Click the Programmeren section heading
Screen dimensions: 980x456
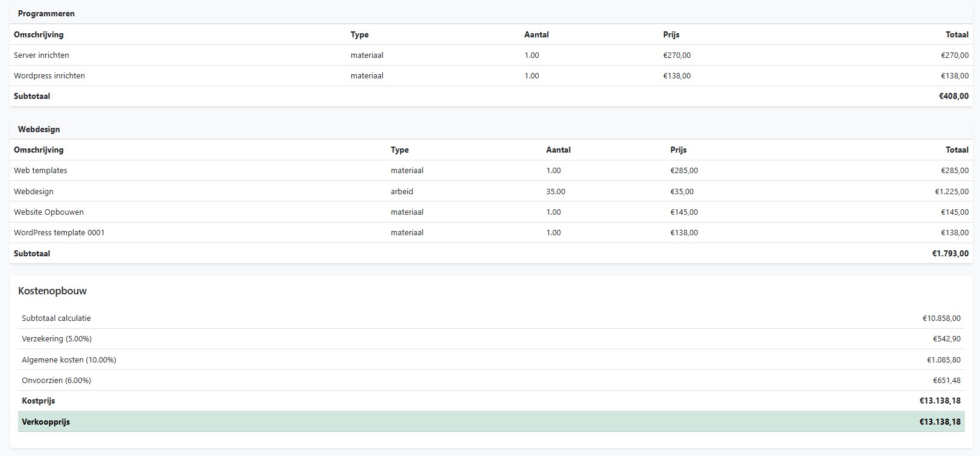[x=46, y=13]
